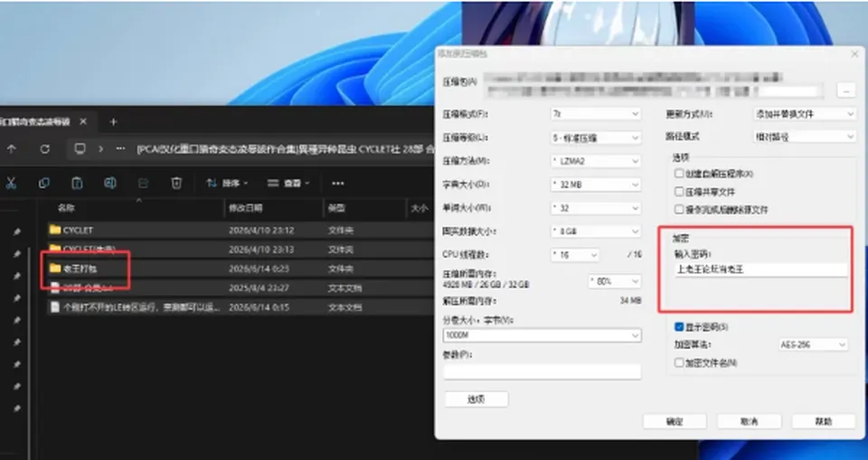Click the Explorer address bar path text
The image size is (868, 460).
(x=285, y=149)
